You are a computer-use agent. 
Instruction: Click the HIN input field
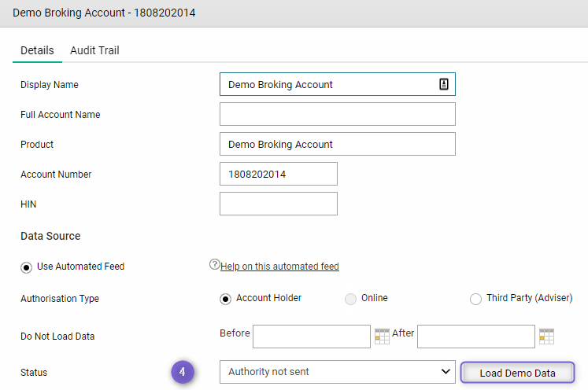point(278,204)
